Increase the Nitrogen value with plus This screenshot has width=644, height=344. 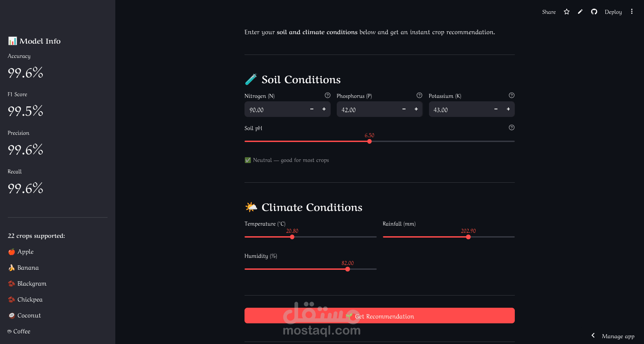tap(324, 109)
